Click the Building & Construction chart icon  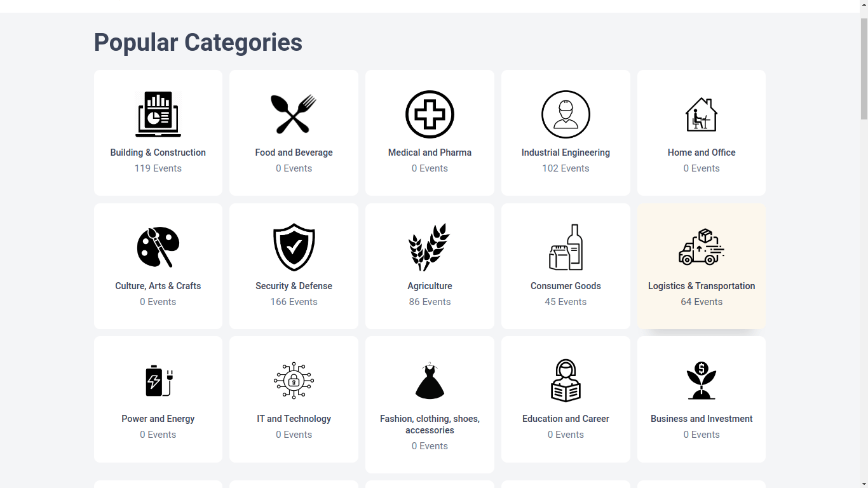tap(158, 114)
